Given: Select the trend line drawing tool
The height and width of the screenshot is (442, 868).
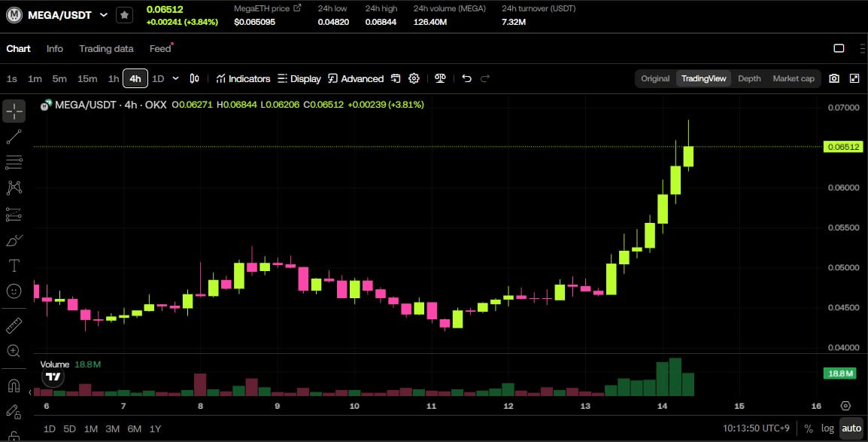Looking at the screenshot, I should coord(14,137).
